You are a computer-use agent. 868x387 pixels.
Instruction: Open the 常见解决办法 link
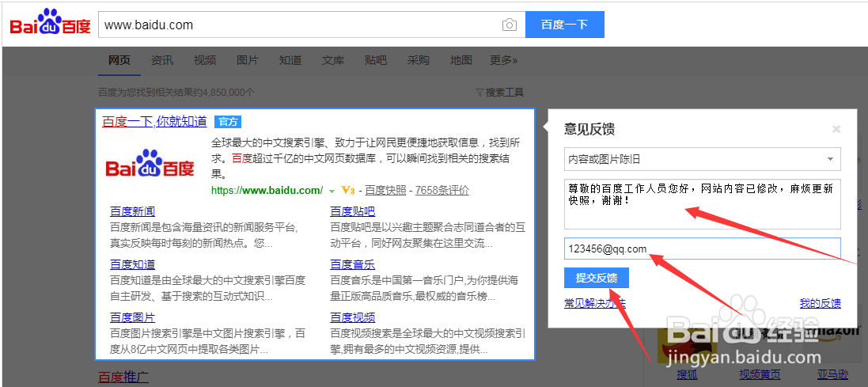(595, 303)
